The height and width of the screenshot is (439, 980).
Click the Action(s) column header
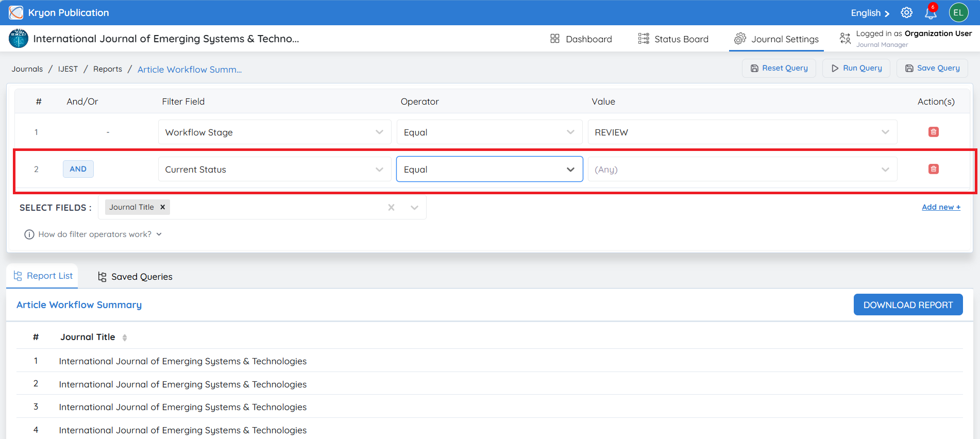click(936, 102)
